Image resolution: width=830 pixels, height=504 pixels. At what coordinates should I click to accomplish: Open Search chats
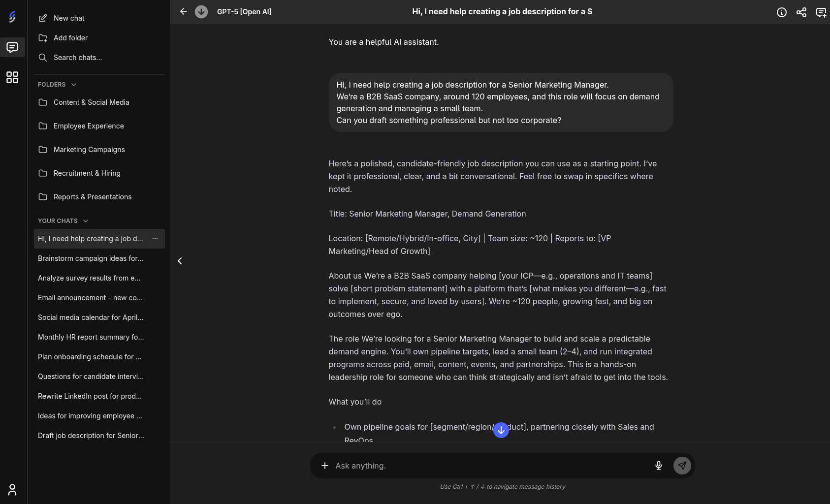pyautogui.click(x=77, y=58)
